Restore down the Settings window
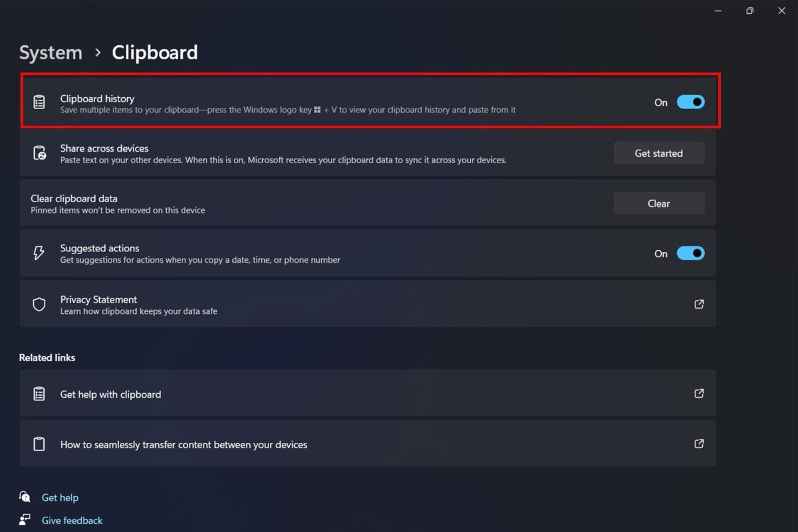This screenshot has height=532, width=798. pyautogui.click(x=750, y=11)
